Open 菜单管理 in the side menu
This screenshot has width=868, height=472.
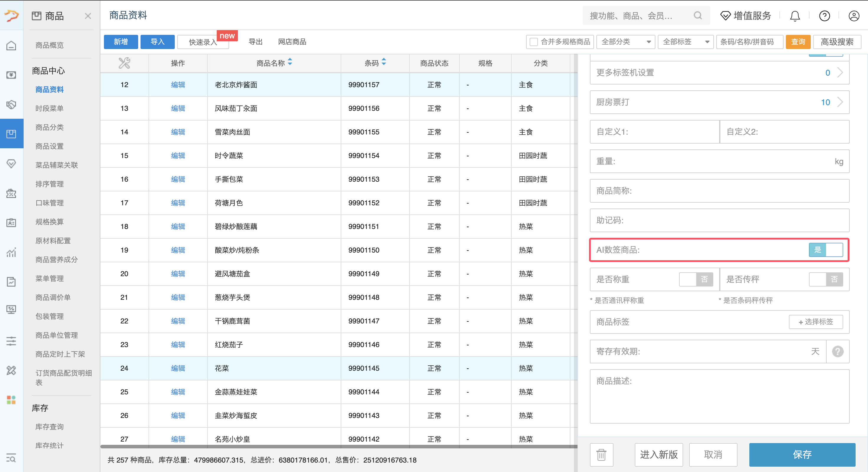coord(50,279)
